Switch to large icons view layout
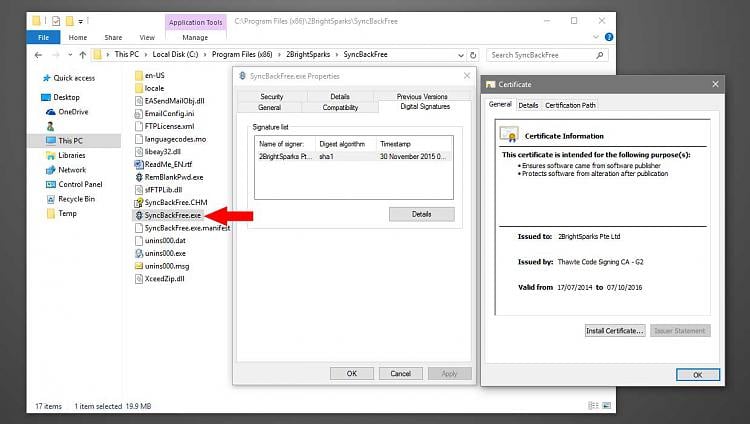750x424 pixels. (607, 406)
